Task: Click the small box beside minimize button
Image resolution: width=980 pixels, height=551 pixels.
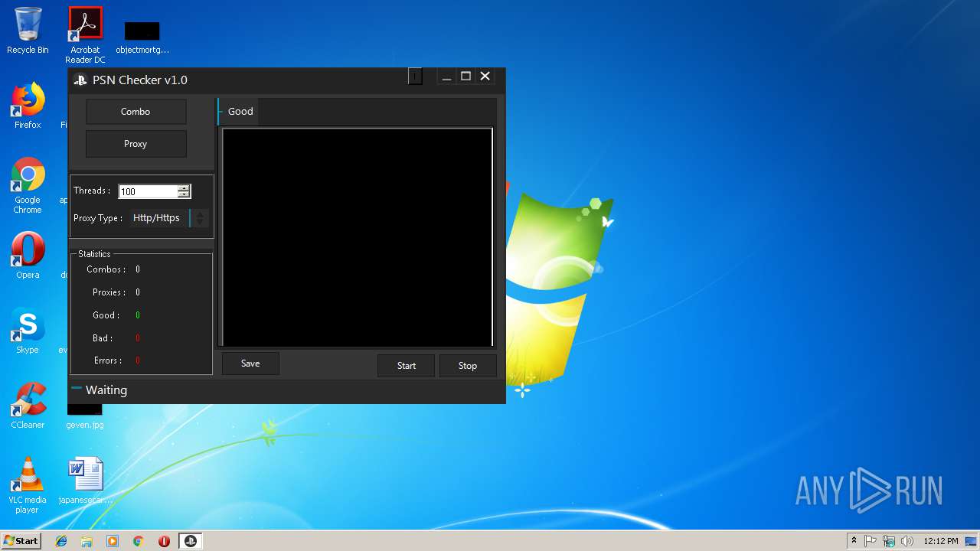Action: [x=415, y=76]
